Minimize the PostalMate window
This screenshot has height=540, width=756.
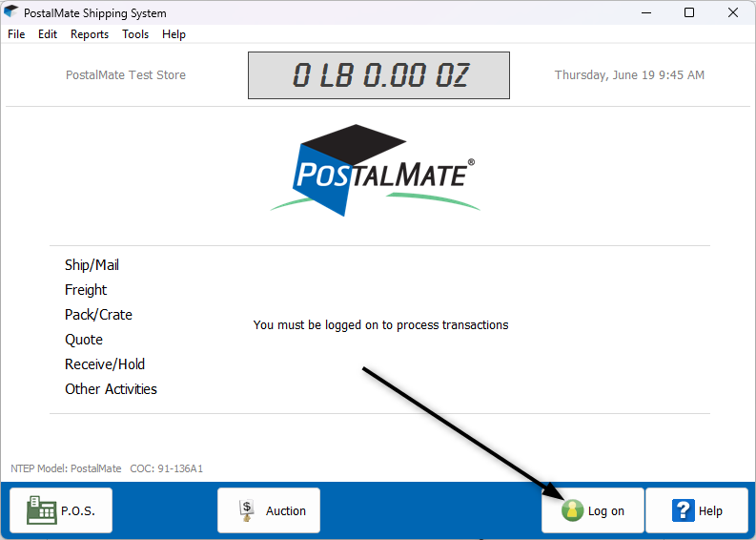coord(646,12)
